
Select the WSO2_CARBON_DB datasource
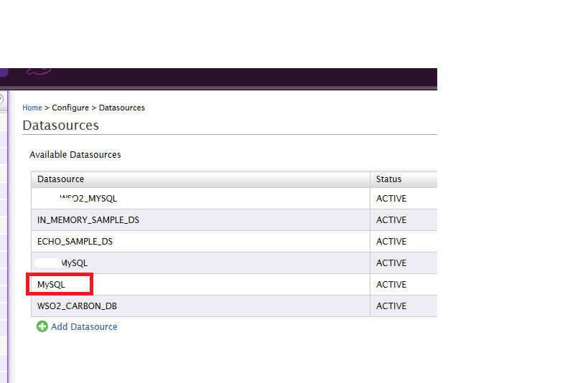coord(78,306)
